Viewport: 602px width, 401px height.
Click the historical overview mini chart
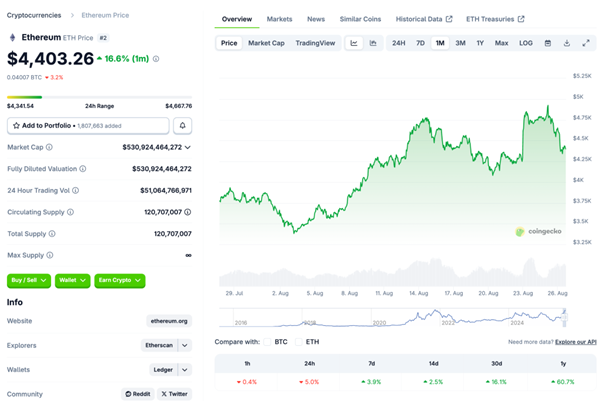click(392, 317)
